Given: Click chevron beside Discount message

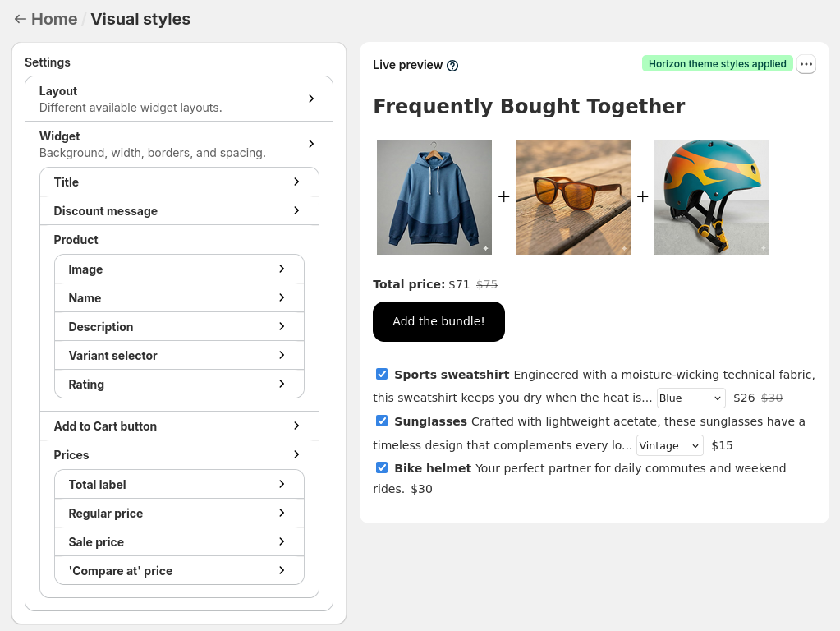Looking at the screenshot, I should (296, 210).
